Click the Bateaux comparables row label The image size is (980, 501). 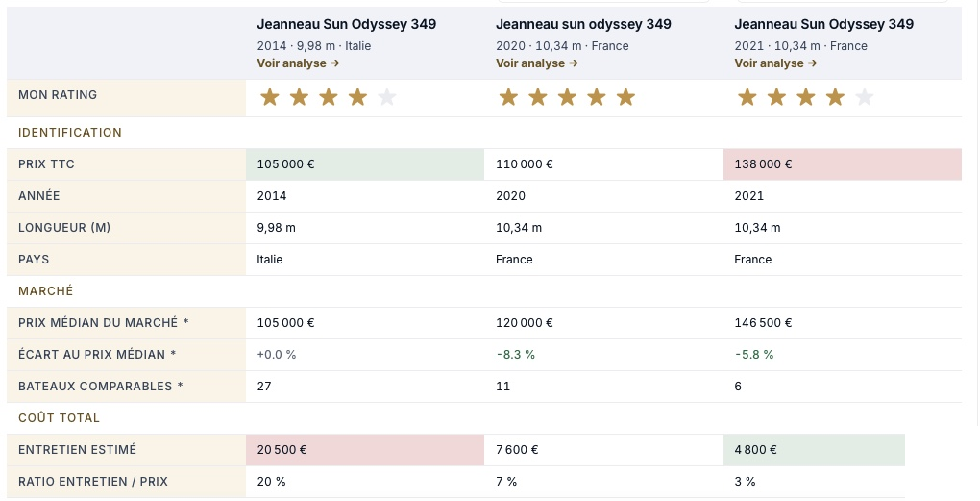(x=101, y=387)
